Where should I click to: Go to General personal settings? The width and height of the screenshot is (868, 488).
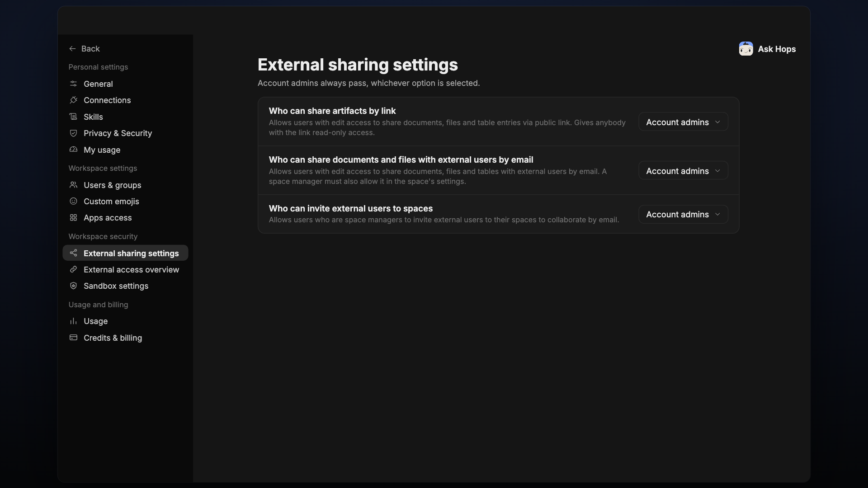98,84
